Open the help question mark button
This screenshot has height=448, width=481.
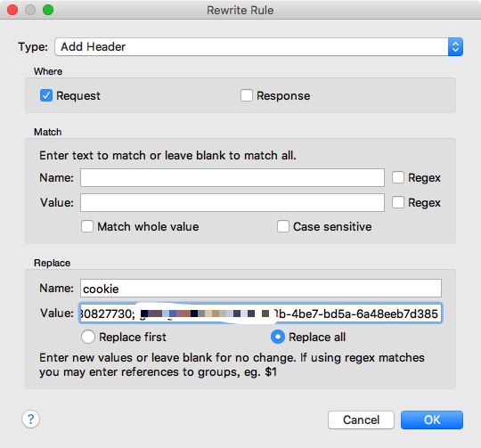click(30, 419)
